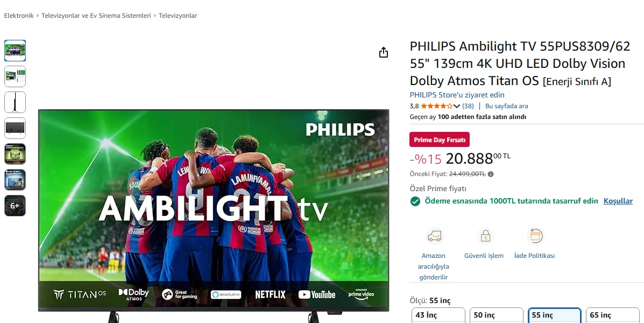
Task: Click the Bu sayfada ara link
Action: tap(506, 106)
